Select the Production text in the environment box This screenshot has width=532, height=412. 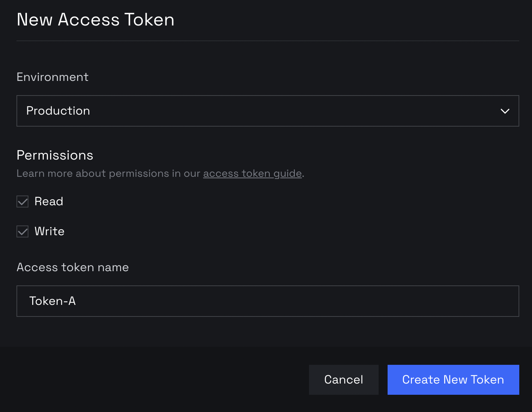point(58,111)
